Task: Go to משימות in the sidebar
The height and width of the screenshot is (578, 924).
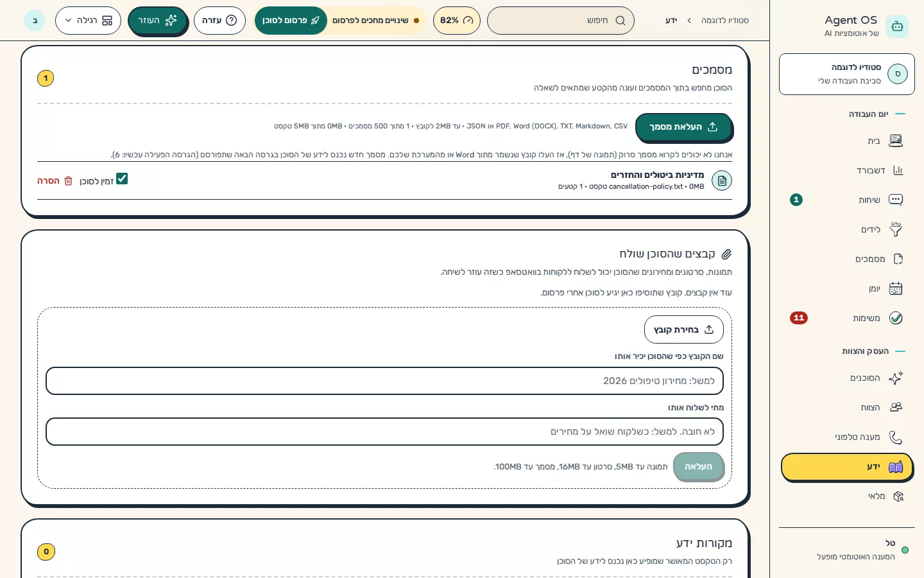Action: pyautogui.click(x=846, y=318)
